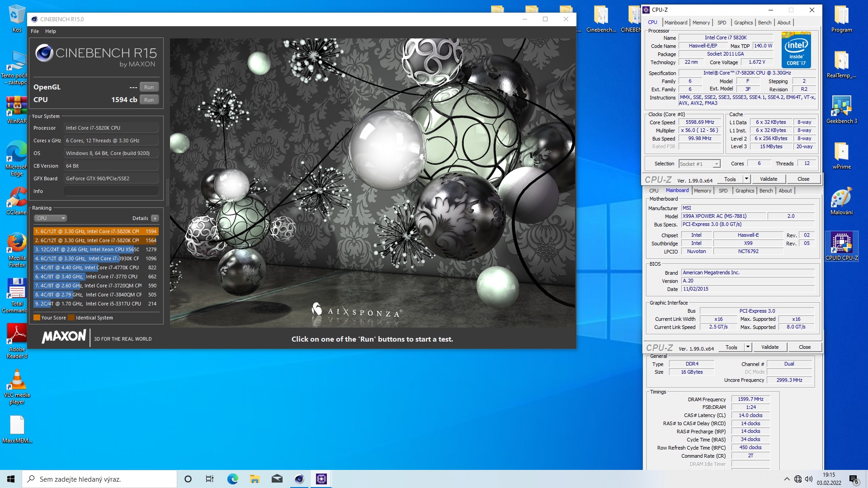Open Bench tab in top CPU-Z
Image resolution: width=868 pixels, height=488 pixels.
[x=764, y=23]
